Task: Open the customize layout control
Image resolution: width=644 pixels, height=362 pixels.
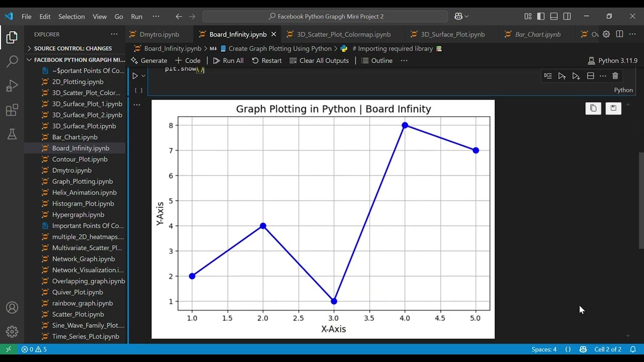Action: click(528, 16)
